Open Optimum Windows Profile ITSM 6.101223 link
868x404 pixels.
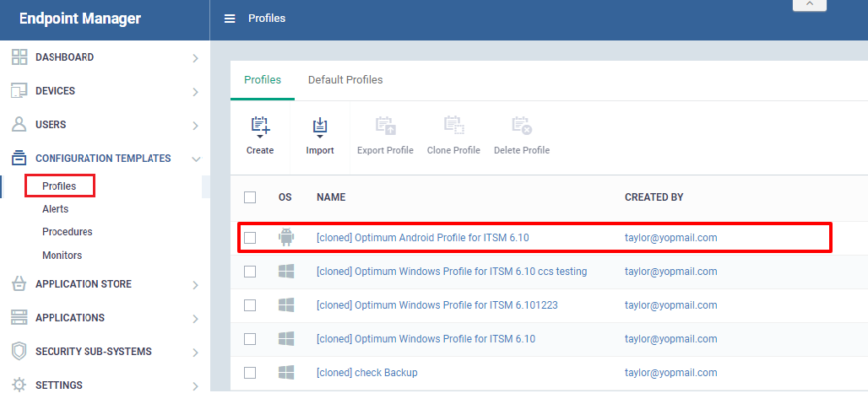[x=437, y=305]
